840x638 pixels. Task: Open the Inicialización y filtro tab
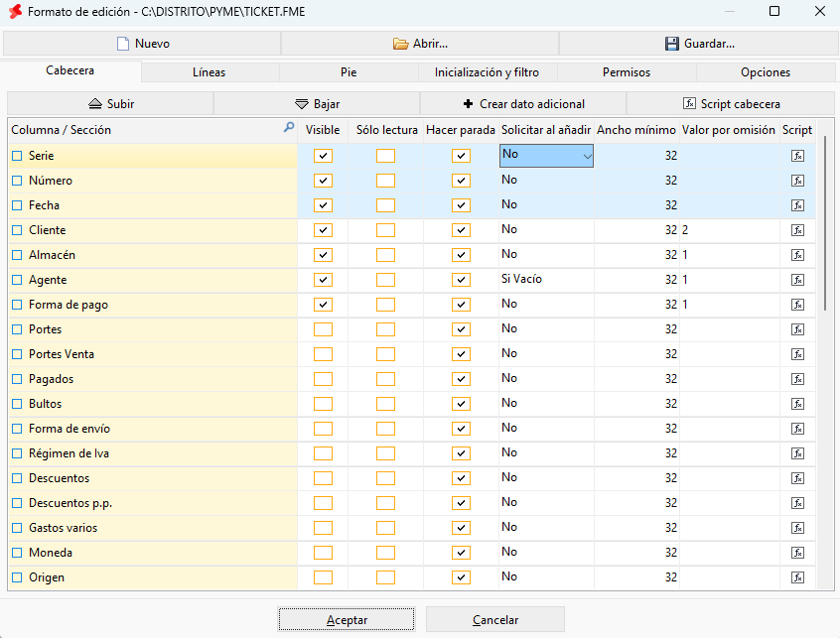point(487,72)
